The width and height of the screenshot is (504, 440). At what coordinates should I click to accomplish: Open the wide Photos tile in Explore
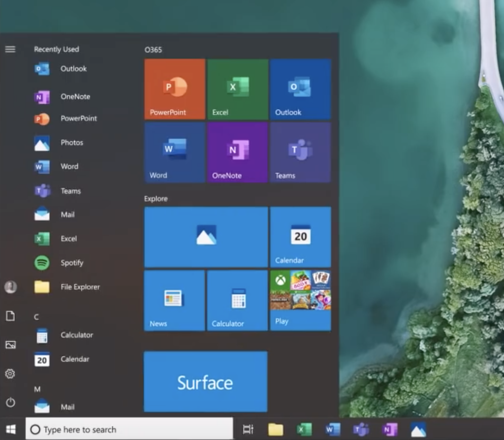point(206,237)
